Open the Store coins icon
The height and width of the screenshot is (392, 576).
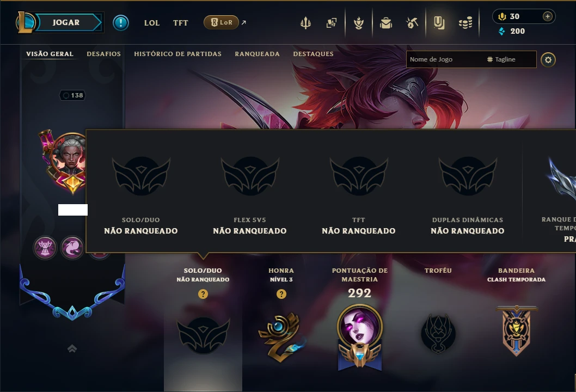click(x=465, y=23)
